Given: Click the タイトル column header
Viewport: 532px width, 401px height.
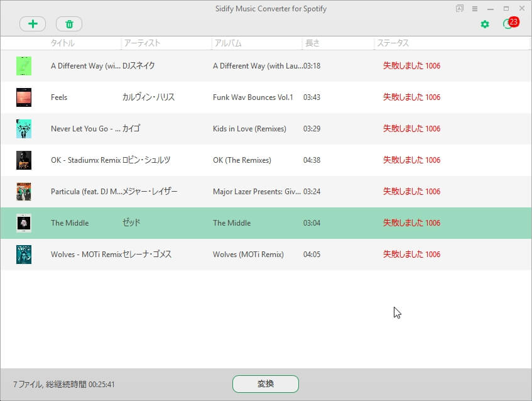Looking at the screenshot, I should coord(63,43).
